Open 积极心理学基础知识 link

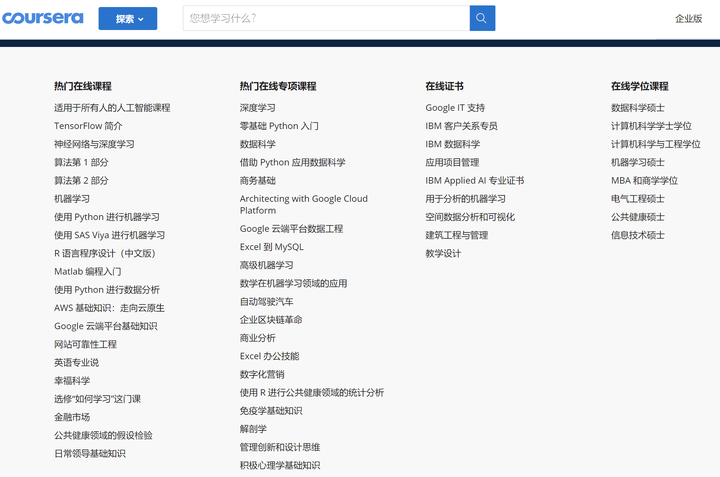click(x=280, y=466)
